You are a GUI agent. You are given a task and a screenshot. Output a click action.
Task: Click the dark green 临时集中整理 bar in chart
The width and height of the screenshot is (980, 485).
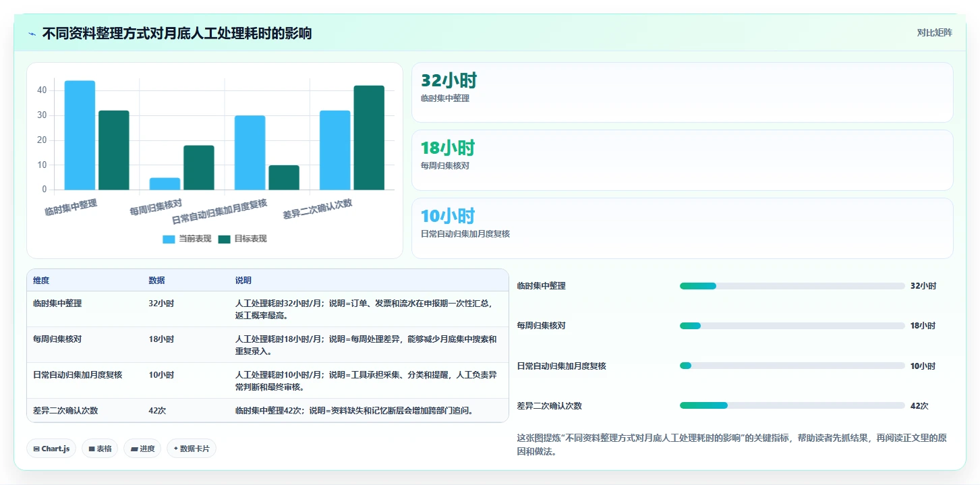point(113,150)
